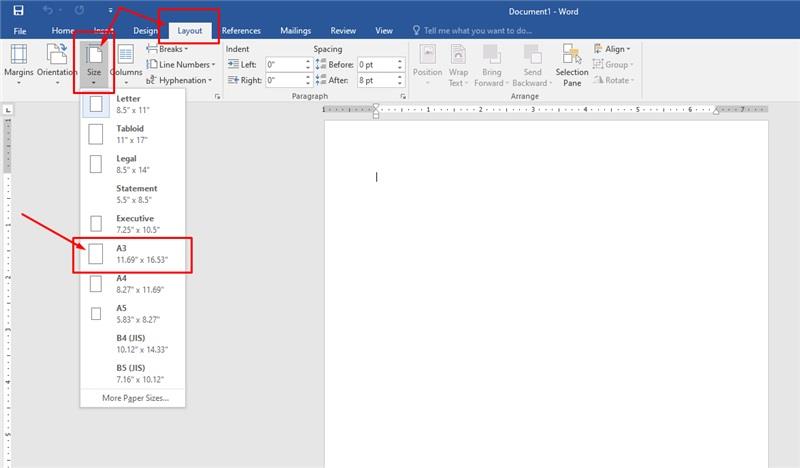
Task: Expand the Line Numbers dropdown
Action: click(x=180, y=65)
